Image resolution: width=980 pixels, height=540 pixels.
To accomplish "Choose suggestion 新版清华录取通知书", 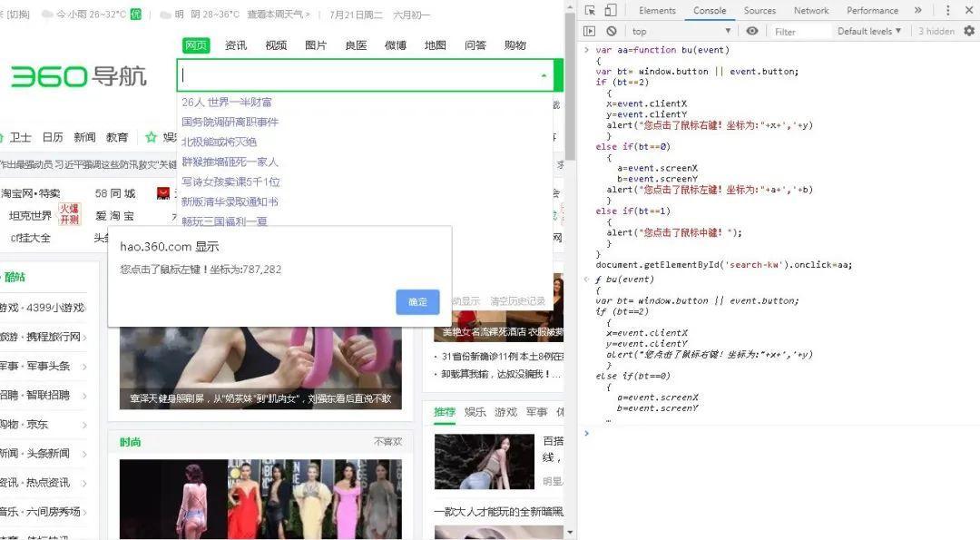I will click(x=230, y=201).
